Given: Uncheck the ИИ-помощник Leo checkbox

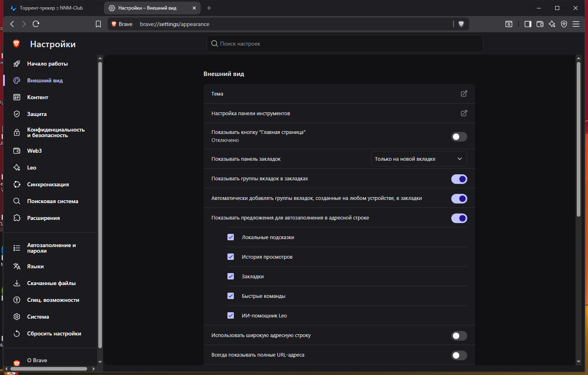Looking at the screenshot, I should tap(231, 315).
